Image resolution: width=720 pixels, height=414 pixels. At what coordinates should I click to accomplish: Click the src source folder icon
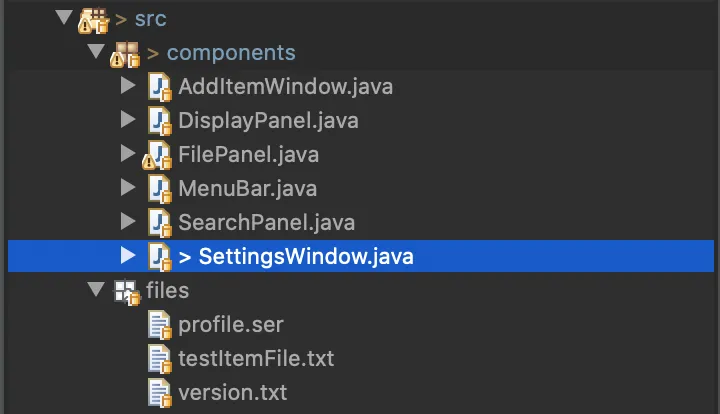point(93,18)
